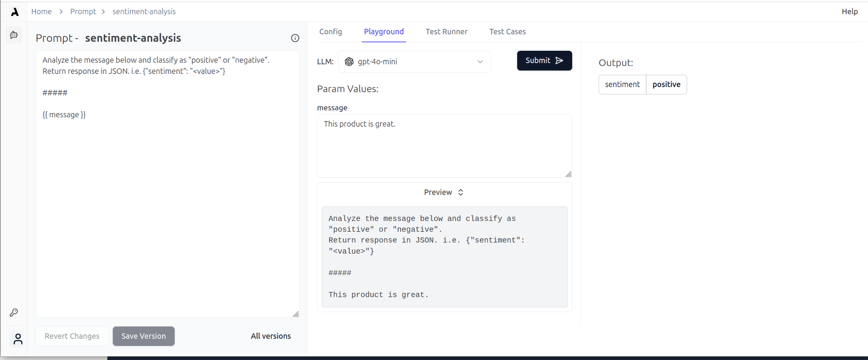Open the Help menu

click(850, 12)
